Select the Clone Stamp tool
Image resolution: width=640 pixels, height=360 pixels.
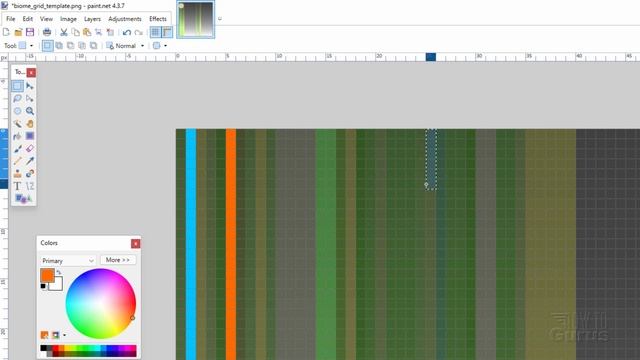point(17,174)
